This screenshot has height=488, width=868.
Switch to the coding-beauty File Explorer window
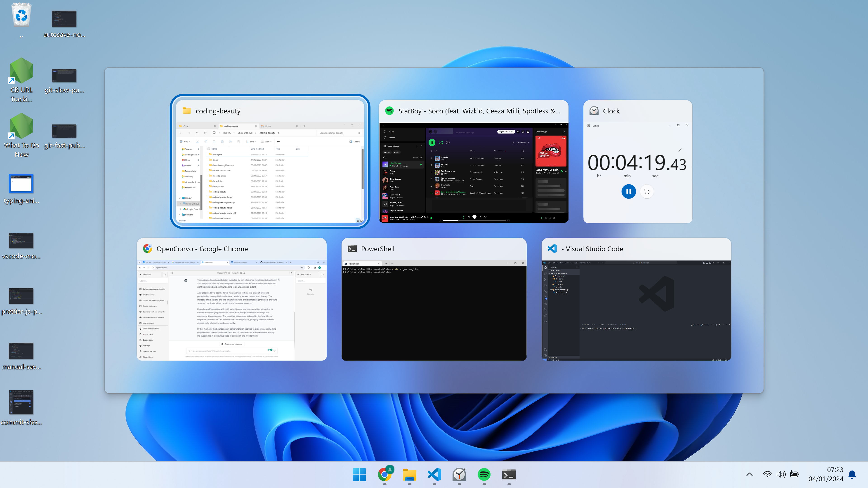(270, 162)
